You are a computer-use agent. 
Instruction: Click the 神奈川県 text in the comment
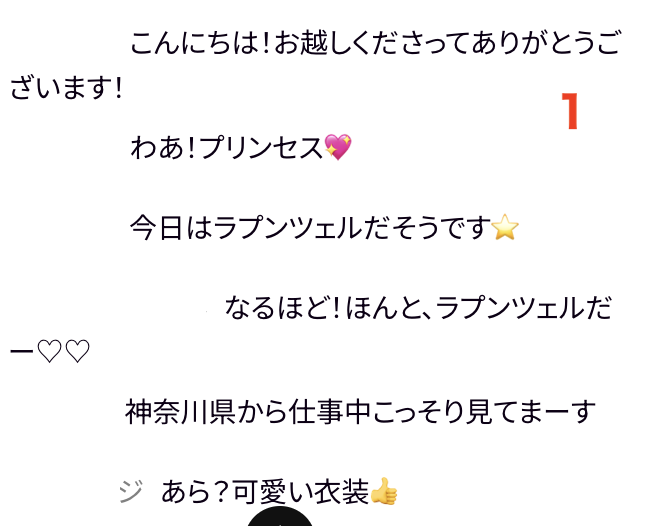[180, 412]
